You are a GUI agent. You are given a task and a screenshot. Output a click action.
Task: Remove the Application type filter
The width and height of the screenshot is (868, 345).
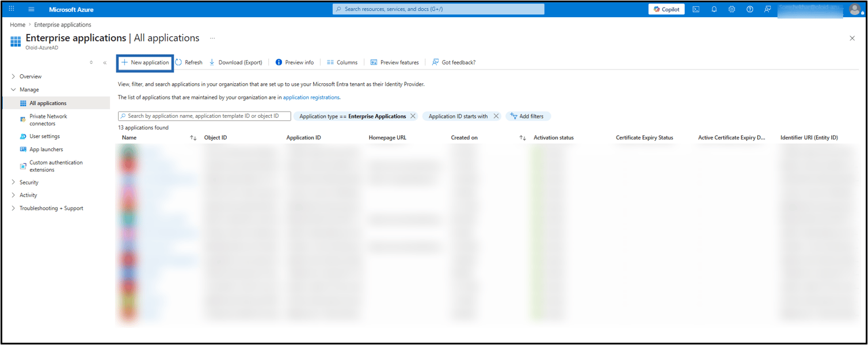point(413,116)
